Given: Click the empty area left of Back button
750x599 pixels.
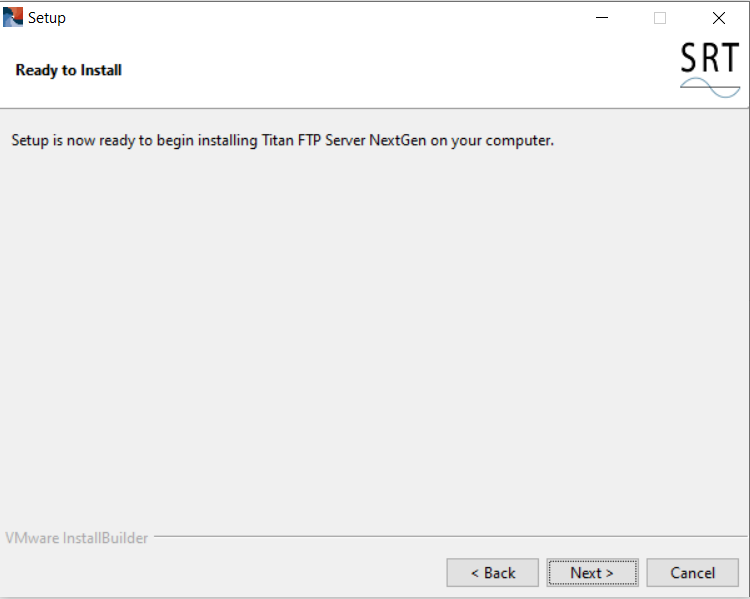Looking at the screenshot, I should [220, 573].
